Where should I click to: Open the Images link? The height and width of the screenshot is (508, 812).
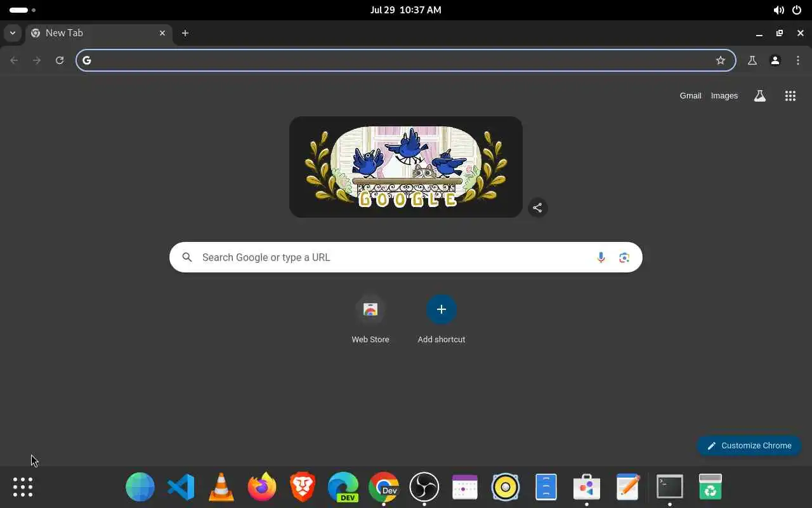tap(724, 96)
